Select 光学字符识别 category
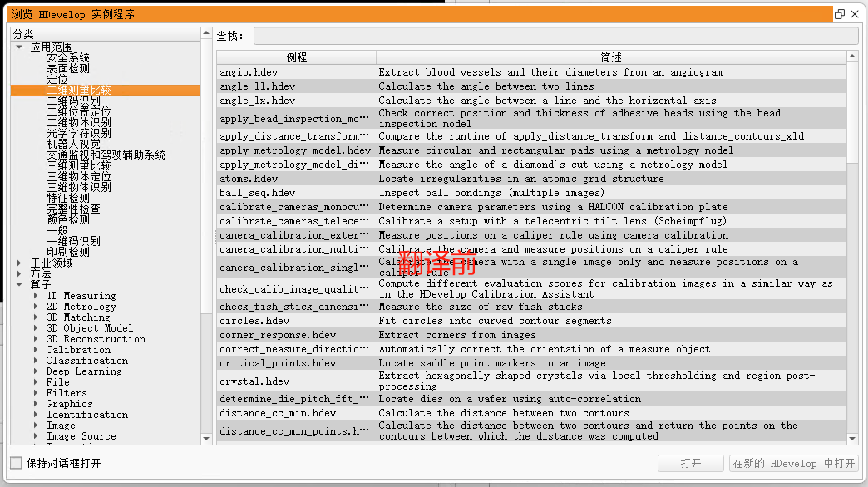 pyautogui.click(x=79, y=133)
